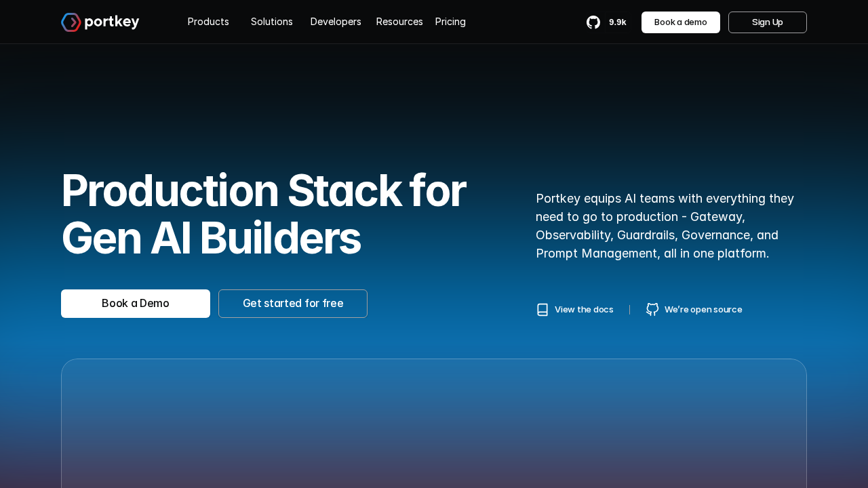The image size is (868, 488).
Task: Click the Production Stack heading
Action: (x=264, y=213)
